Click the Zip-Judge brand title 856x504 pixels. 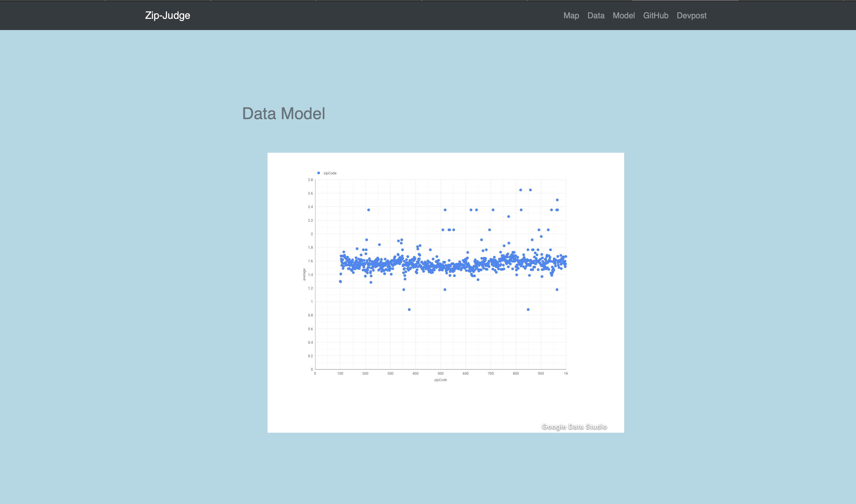click(x=168, y=15)
